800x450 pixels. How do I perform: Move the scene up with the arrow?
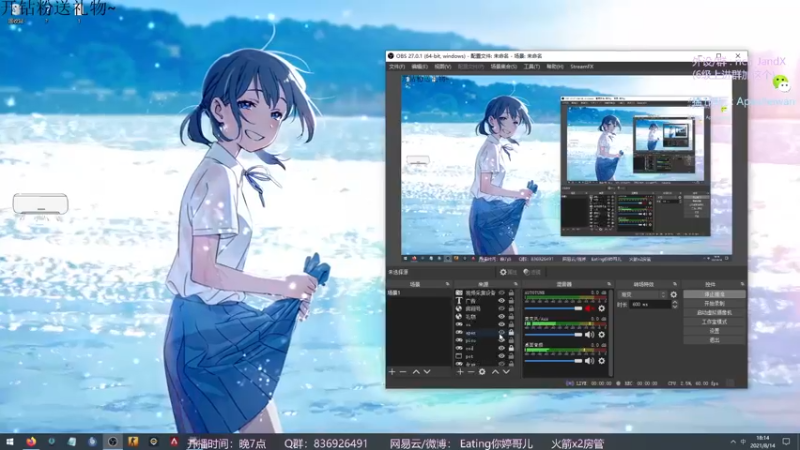tap(416, 372)
